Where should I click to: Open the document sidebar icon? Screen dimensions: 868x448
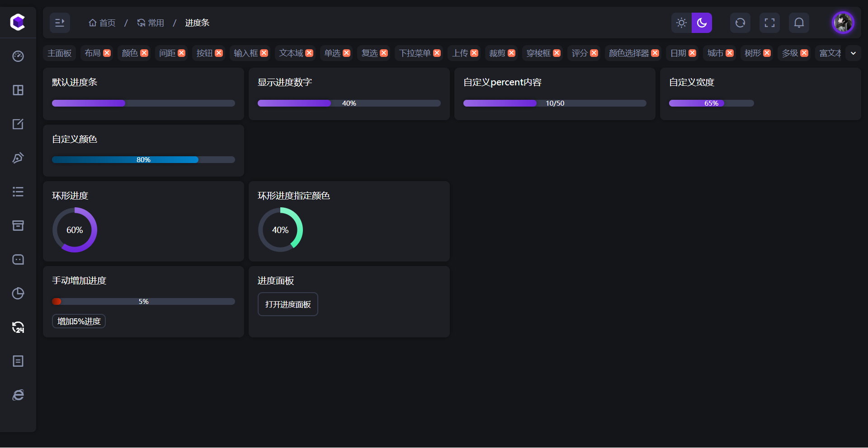click(18, 361)
